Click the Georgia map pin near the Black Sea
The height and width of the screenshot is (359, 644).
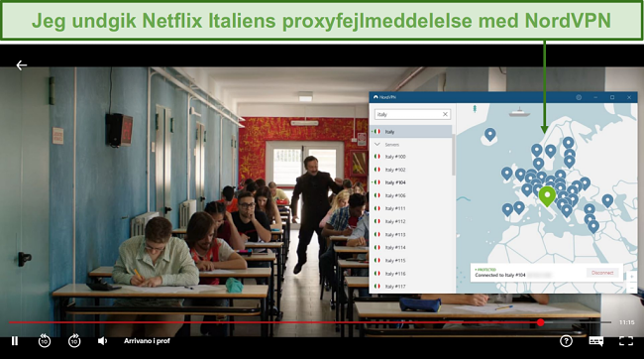(x=607, y=200)
